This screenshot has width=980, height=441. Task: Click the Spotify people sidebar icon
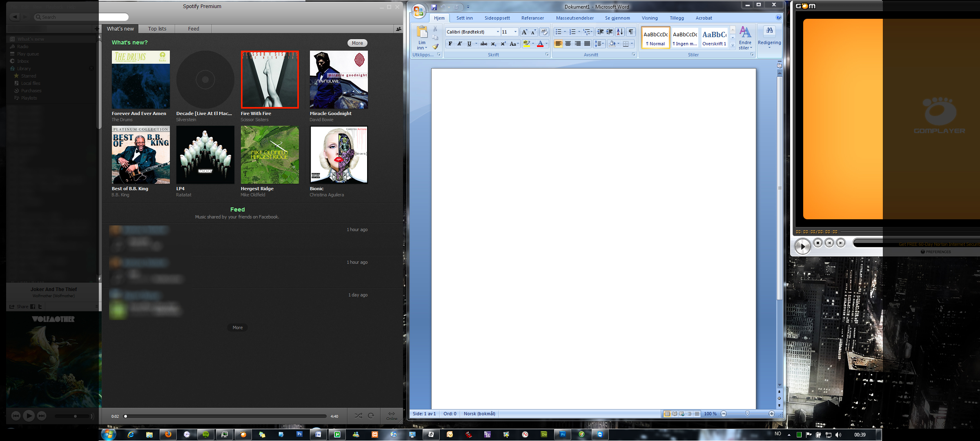(398, 29)
